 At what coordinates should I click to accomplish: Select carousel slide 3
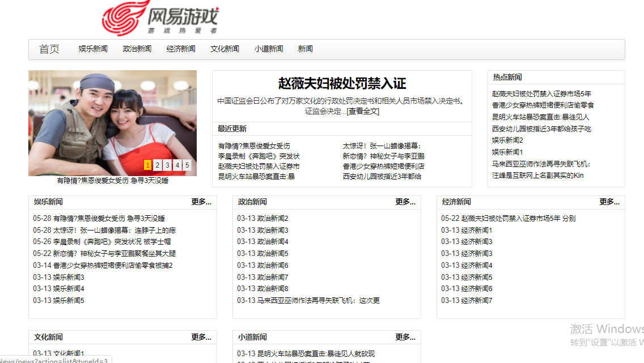(167, 165)
